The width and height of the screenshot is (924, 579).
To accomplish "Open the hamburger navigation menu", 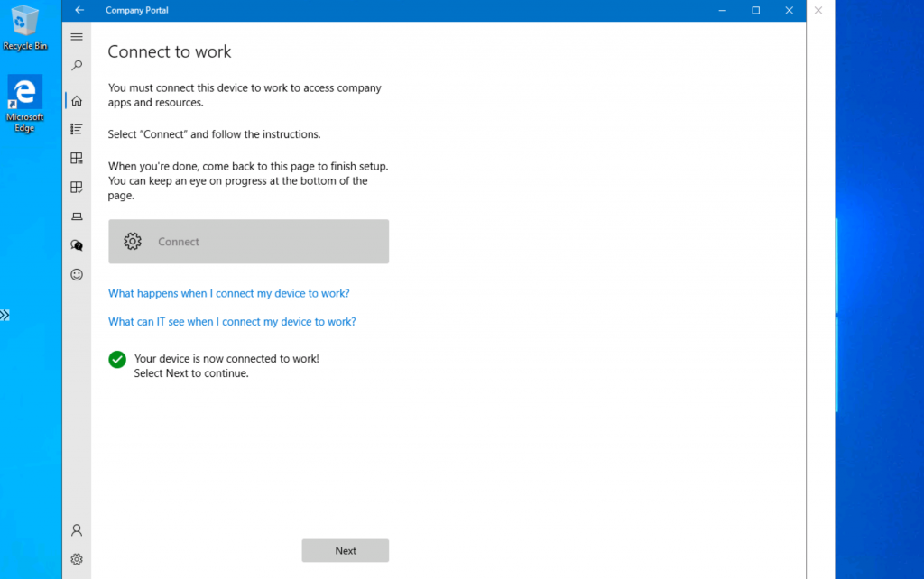I will pos(77,36).
